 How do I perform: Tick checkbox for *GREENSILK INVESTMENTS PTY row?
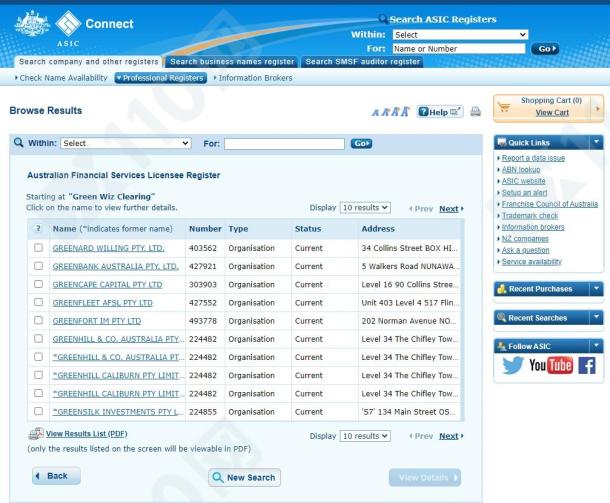38,411
